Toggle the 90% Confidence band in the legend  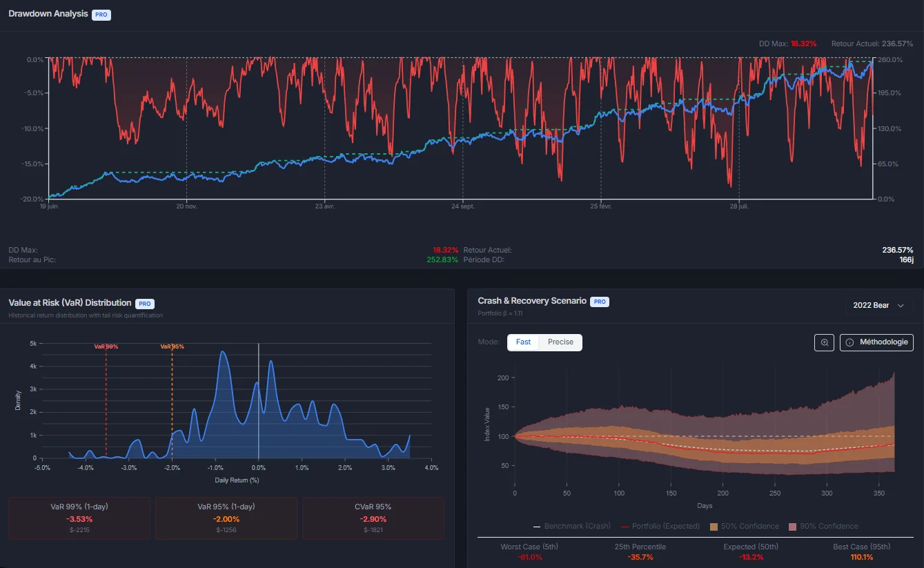[x=791, y=526]
